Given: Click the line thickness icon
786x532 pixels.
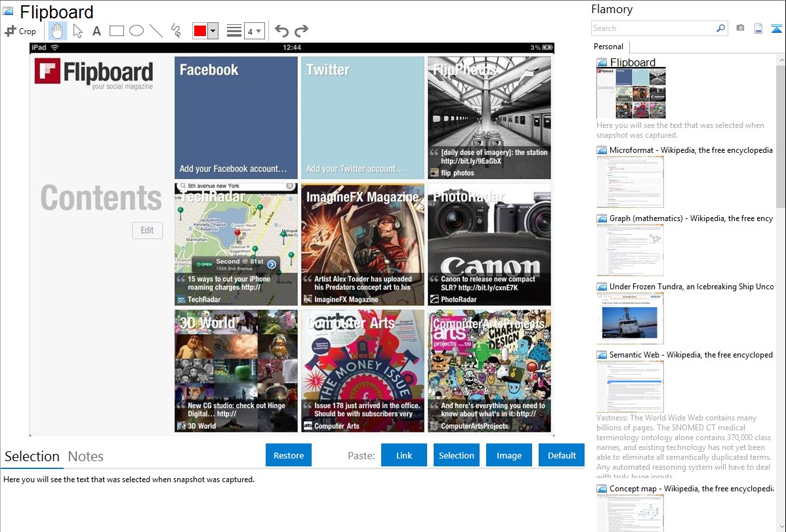Looking at the screenshot, I should click(x=234, y=31).
